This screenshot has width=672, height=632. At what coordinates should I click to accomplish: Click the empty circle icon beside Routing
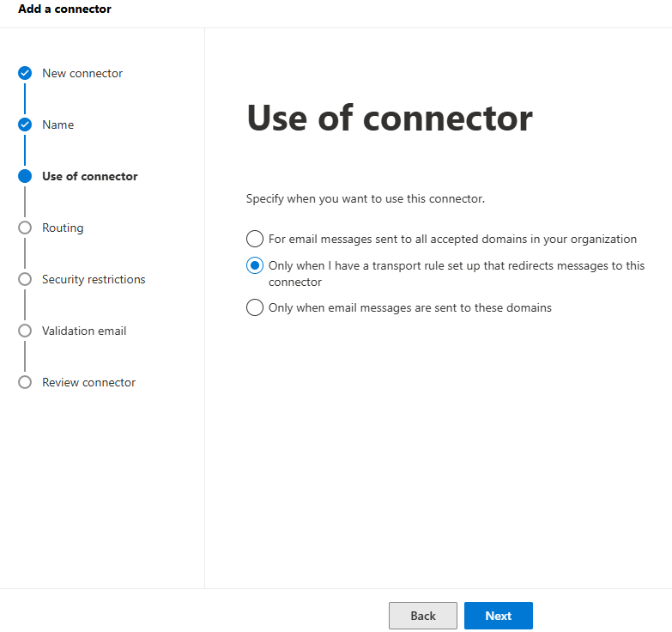tap(25, 228)
